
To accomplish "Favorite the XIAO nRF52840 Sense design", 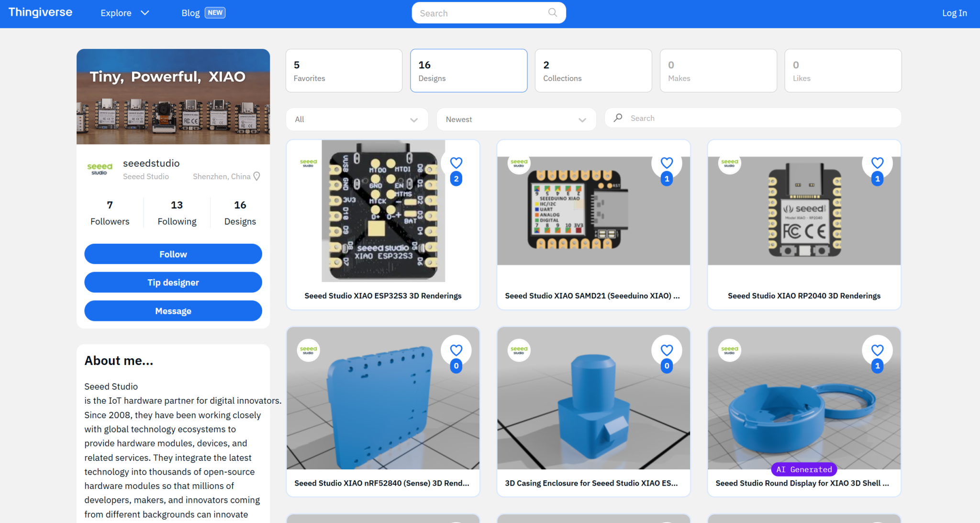I will coord(456,350).
